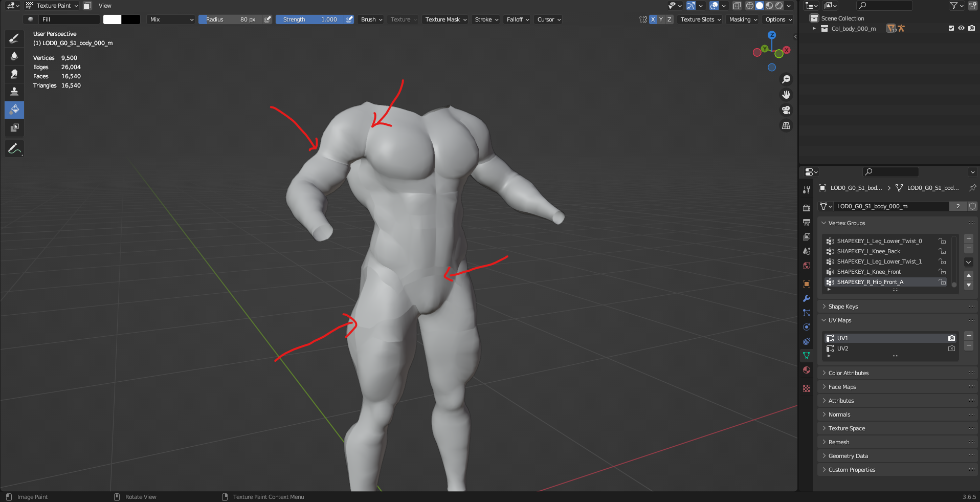Open the Stroke menu
This screenshot has height=502, width=980.
486,19
